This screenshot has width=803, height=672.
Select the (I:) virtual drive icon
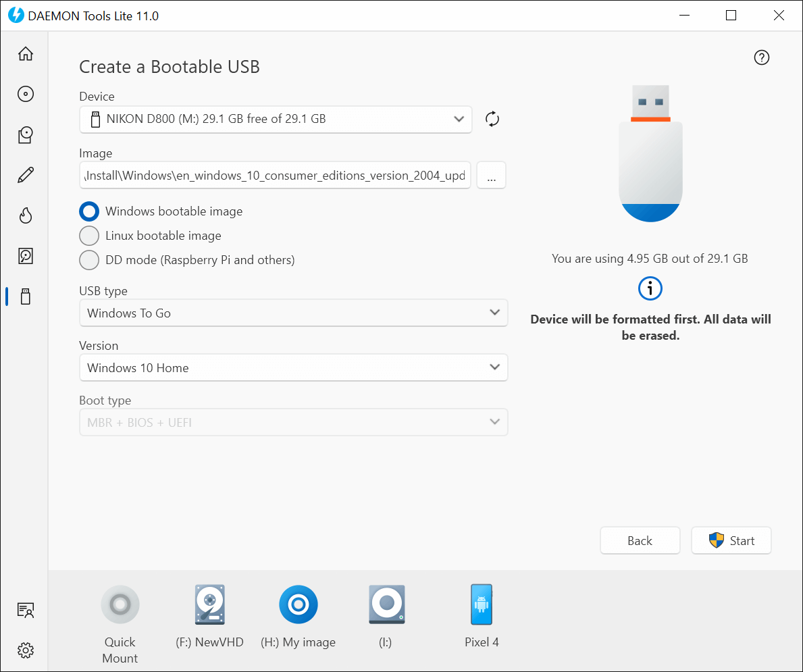[x=387, y=604]
